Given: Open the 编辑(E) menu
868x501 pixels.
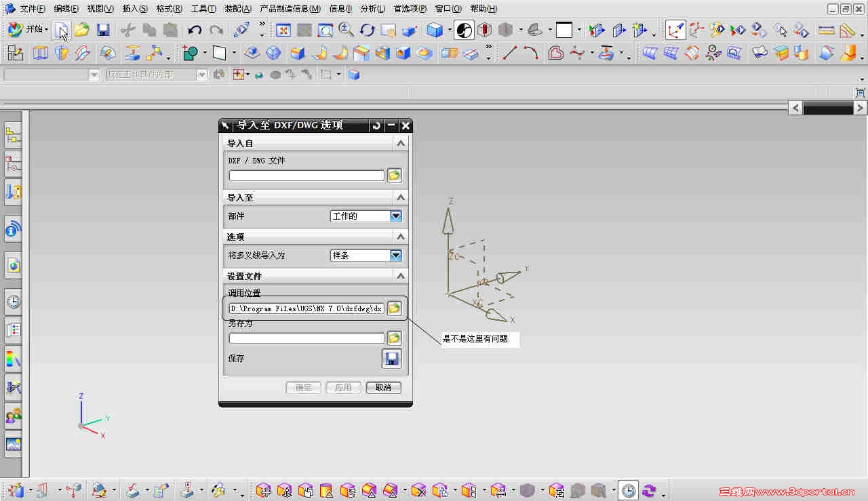Looking at the screenshot, I should (66, 9).
